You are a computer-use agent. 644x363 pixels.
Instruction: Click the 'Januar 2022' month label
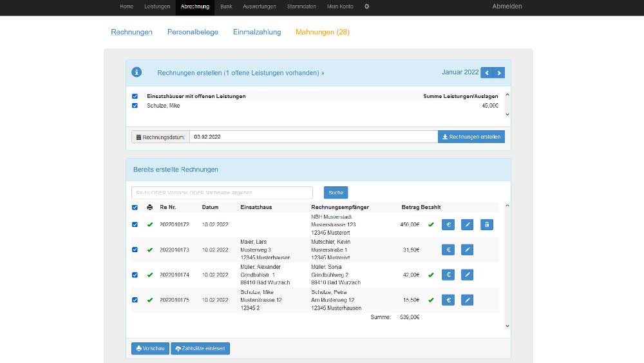click(x=460, y=72)
